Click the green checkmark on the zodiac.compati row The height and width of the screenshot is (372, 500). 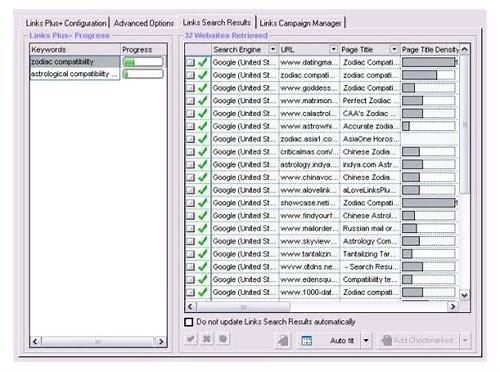click(202, 75)
